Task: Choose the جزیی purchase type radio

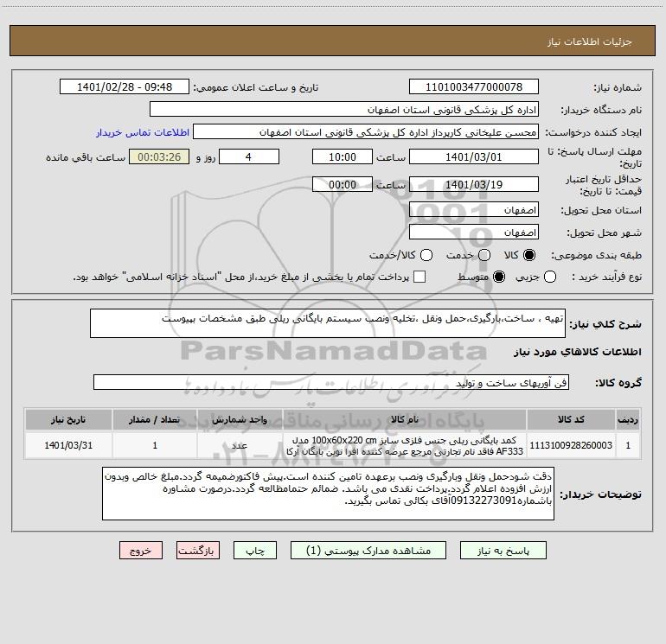Action: (x=550, y=277)
